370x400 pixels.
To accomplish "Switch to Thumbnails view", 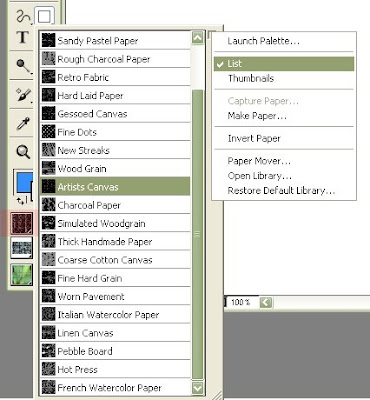I will tap(284, 78).
